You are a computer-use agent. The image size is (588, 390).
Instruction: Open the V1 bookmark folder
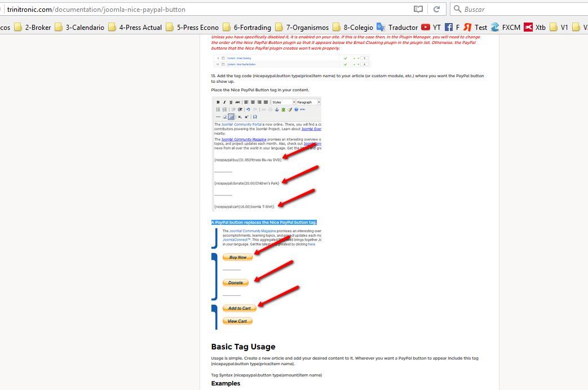[559, 28]
